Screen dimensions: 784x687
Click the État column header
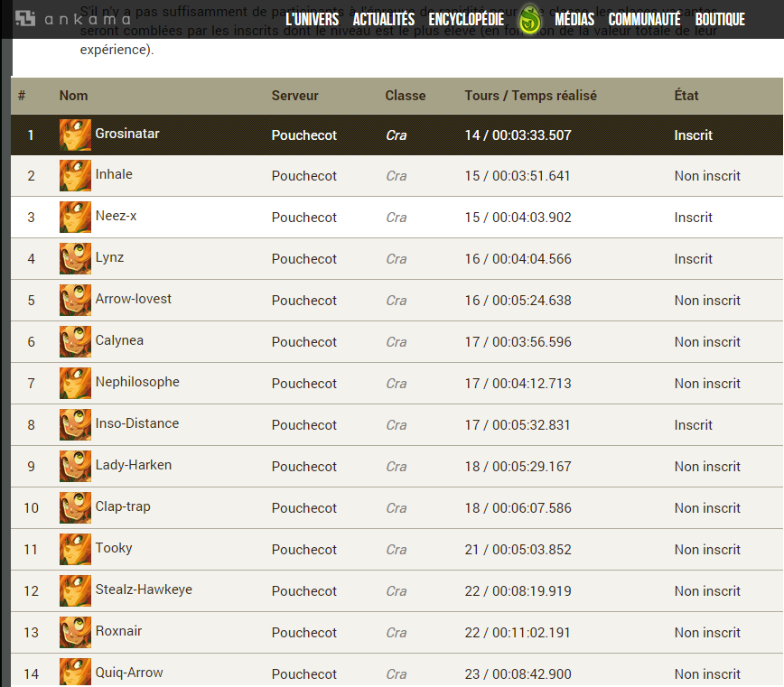point(686,95)
